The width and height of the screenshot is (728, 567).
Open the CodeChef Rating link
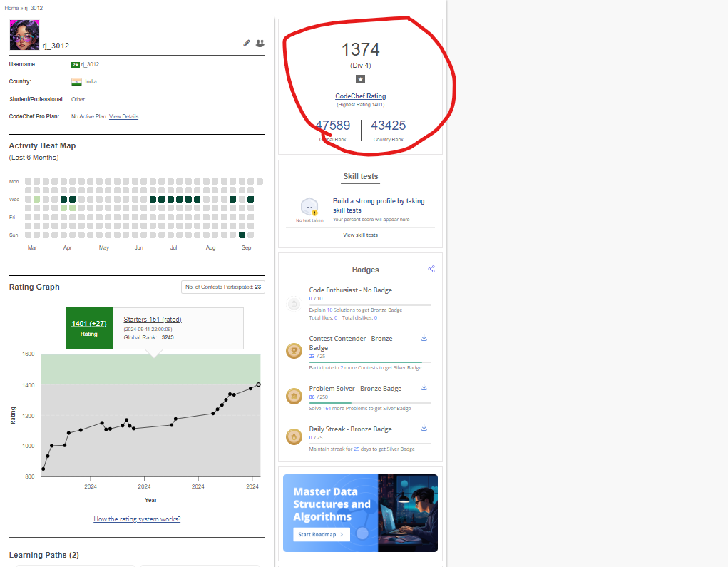361,96
